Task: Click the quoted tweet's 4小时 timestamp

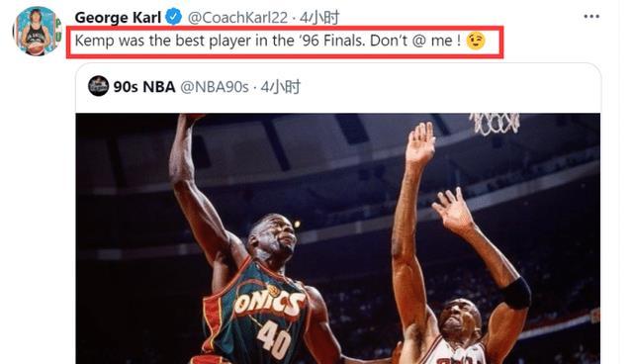Action: pos(281,87)
